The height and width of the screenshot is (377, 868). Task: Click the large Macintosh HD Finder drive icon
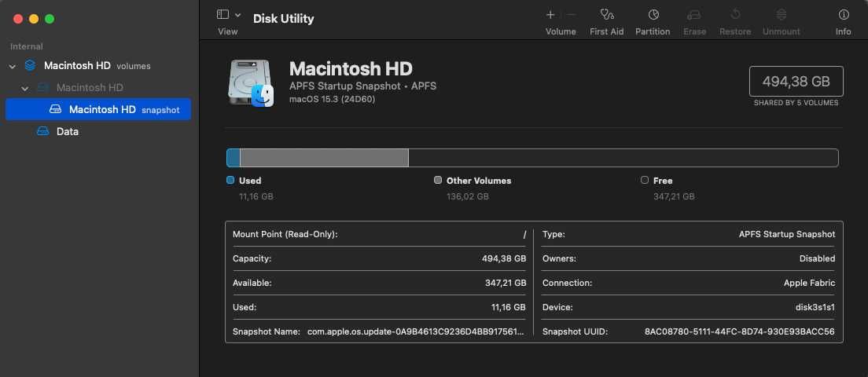point(251,83)
